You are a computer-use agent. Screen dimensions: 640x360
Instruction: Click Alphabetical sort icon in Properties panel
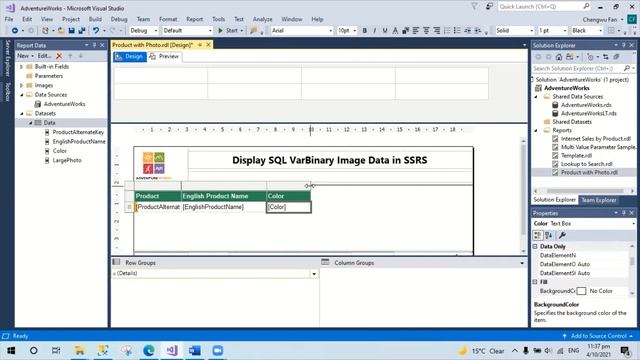point(549,235)
